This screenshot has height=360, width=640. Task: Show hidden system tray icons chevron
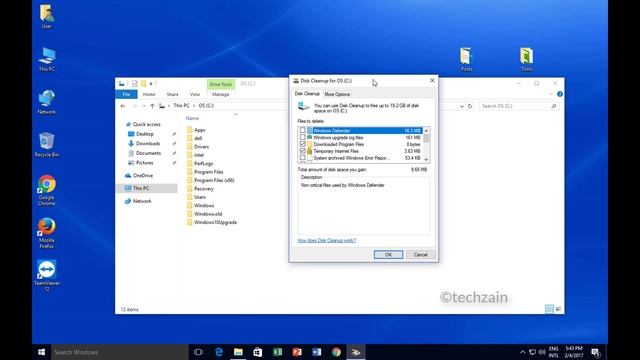click(522, 352)
